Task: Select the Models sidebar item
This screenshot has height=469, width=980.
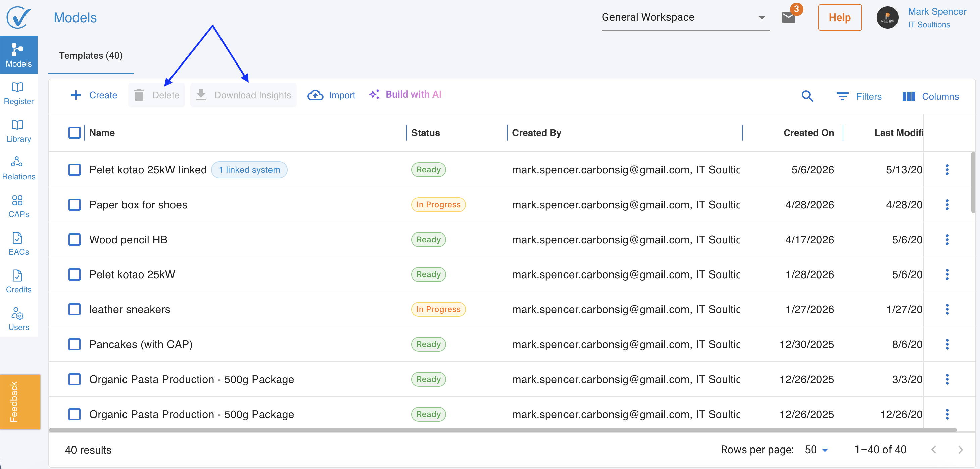Action: (18, 55)
